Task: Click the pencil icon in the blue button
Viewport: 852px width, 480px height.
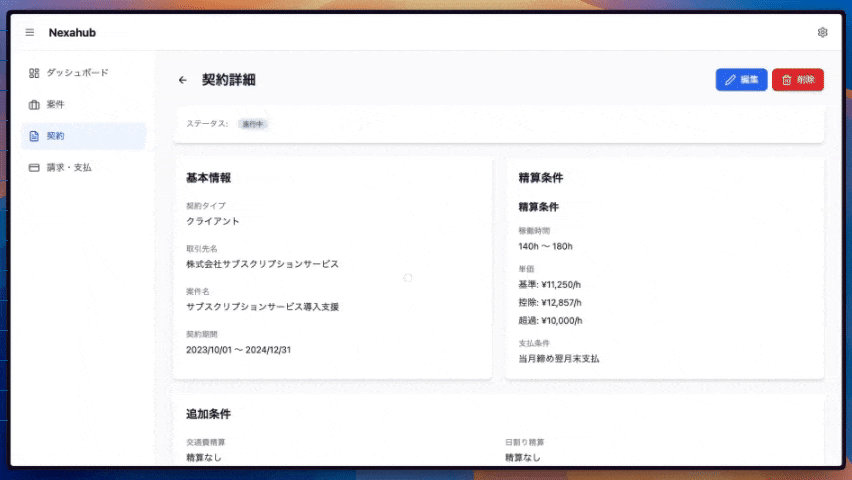Action: tap(730, 80)
